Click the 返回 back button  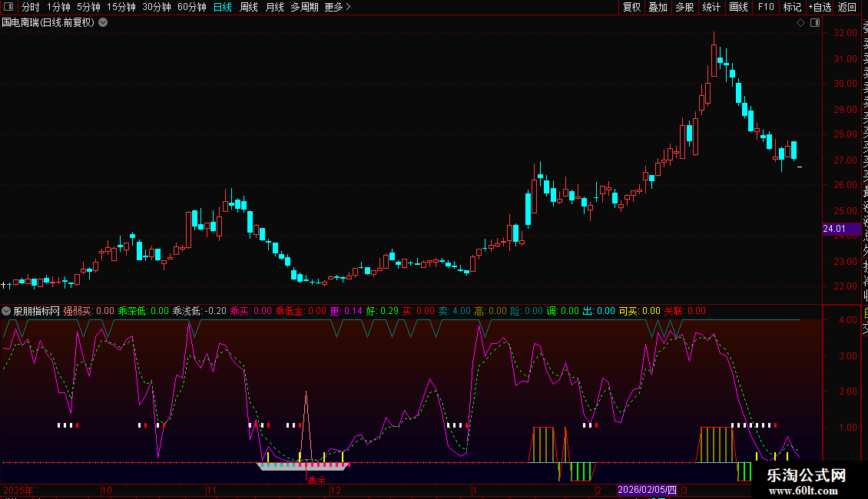[x=847, y=7]
